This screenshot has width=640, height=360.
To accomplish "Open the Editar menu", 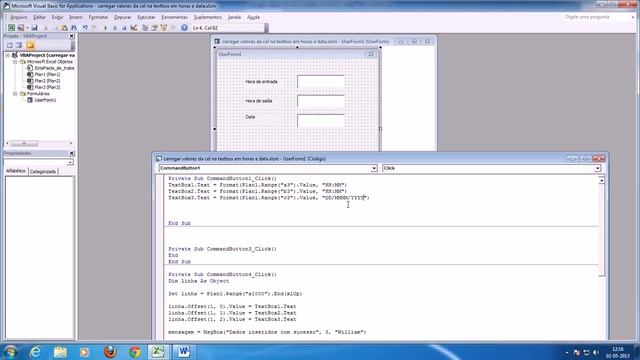I will [39, 17].
